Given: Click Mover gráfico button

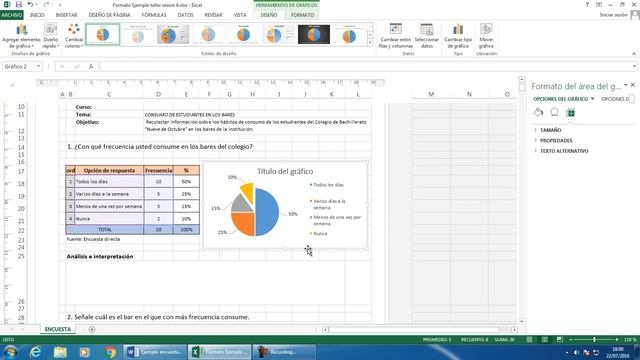Looking at the screenshot, I should (x=486, y=36).
